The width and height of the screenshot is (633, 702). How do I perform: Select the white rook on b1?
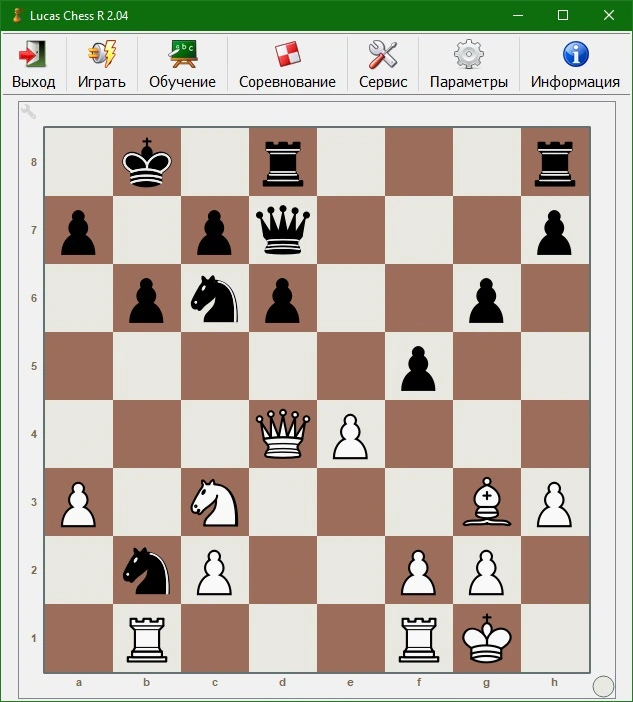[147, 640]
